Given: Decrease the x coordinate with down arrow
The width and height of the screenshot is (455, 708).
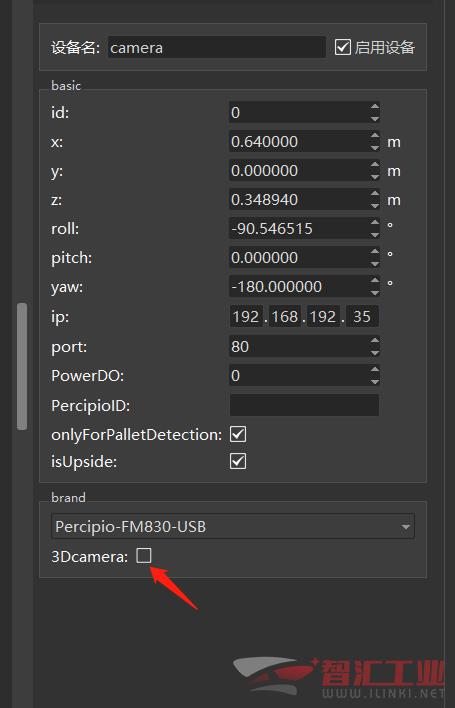Looking at the screenshot, I should (x=375, y=148).
